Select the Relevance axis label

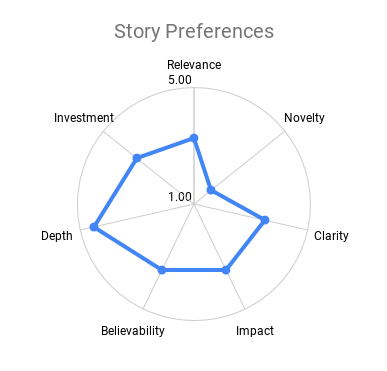[194, 65]
